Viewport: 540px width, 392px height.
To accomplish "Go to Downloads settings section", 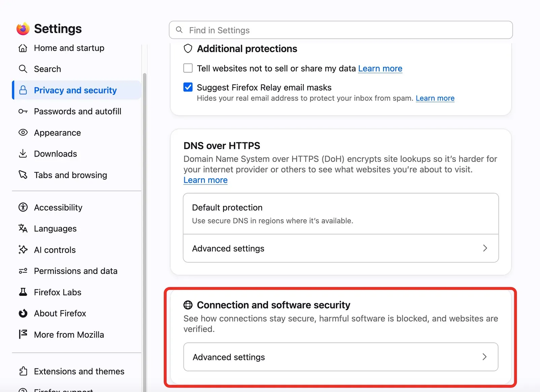I will click(x=77, y=153).
